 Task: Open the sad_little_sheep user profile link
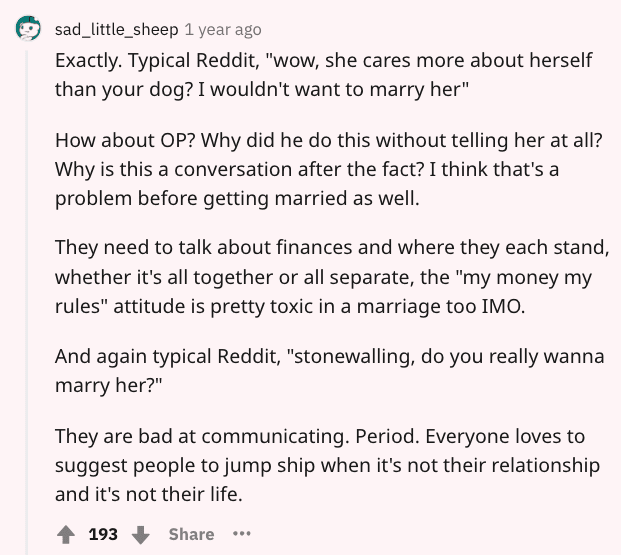coord(116,29)
